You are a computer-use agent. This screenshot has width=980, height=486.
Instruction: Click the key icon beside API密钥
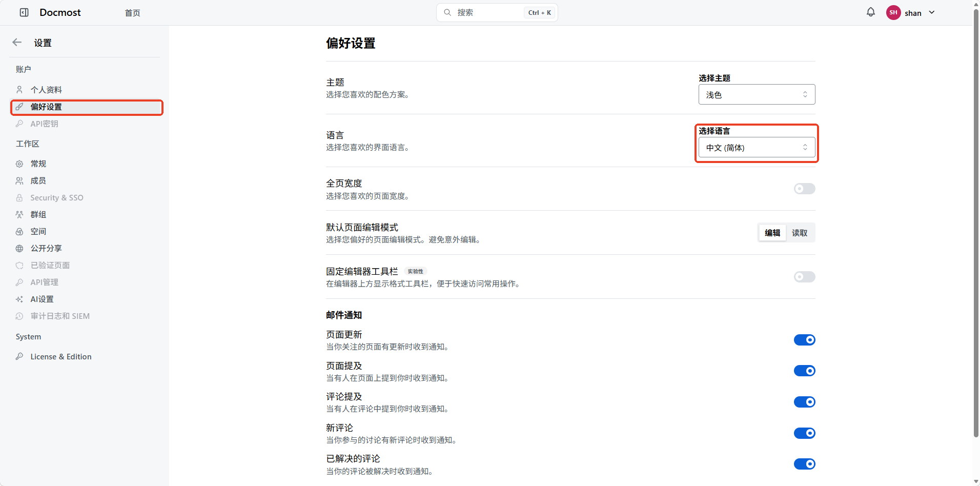coord(19,124)
